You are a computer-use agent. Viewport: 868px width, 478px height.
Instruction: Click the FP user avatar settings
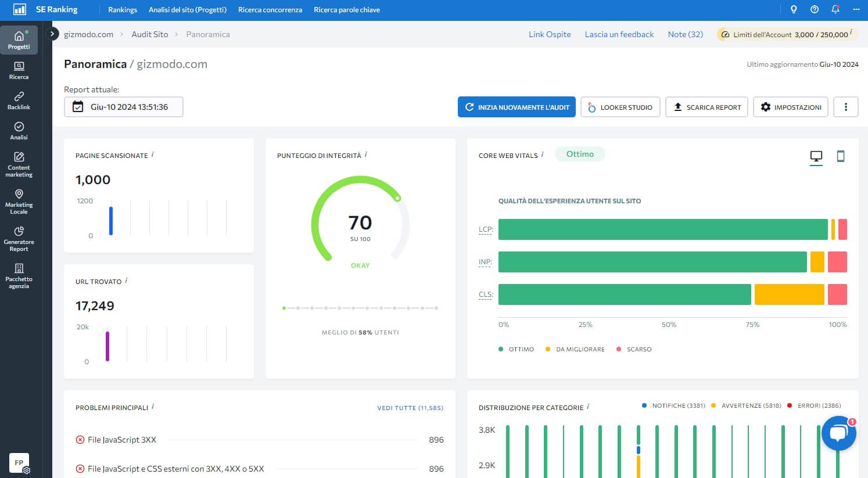(x=19, y=463)
